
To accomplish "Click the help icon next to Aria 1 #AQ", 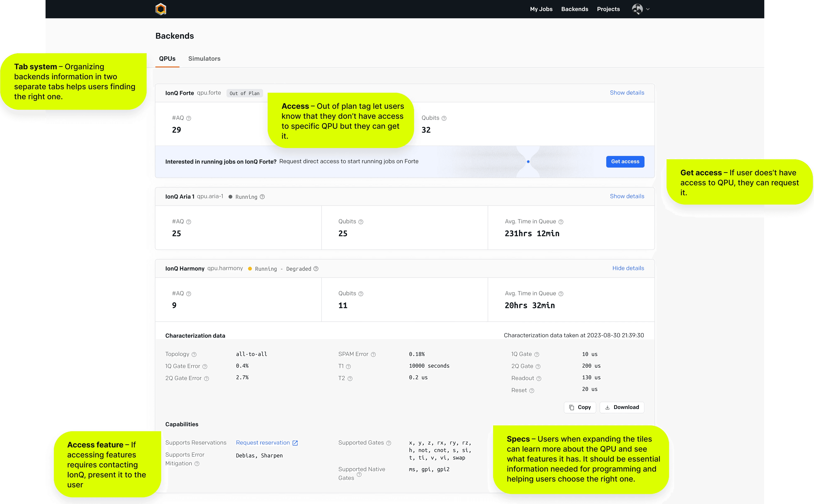I will [x=189, y=222].
